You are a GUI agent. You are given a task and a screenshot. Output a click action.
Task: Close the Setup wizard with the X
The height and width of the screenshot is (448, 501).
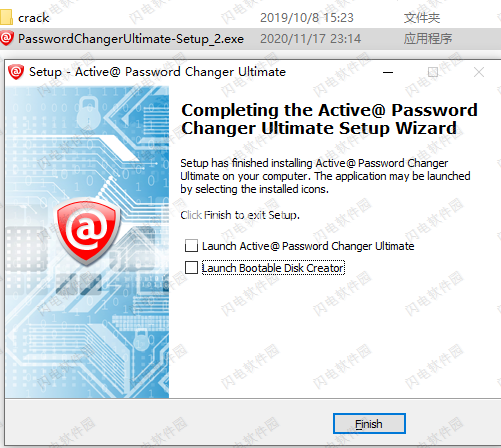pos(479,72)
